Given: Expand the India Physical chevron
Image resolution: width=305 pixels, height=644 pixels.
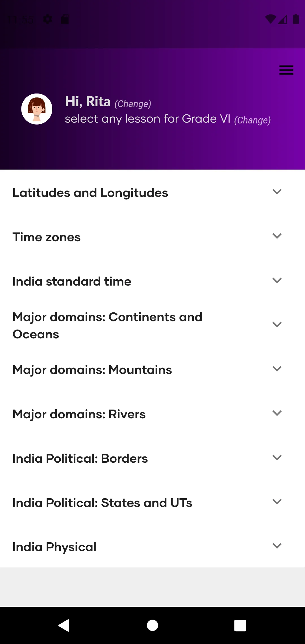Looking at the screenshot, I should coord(277,546).
